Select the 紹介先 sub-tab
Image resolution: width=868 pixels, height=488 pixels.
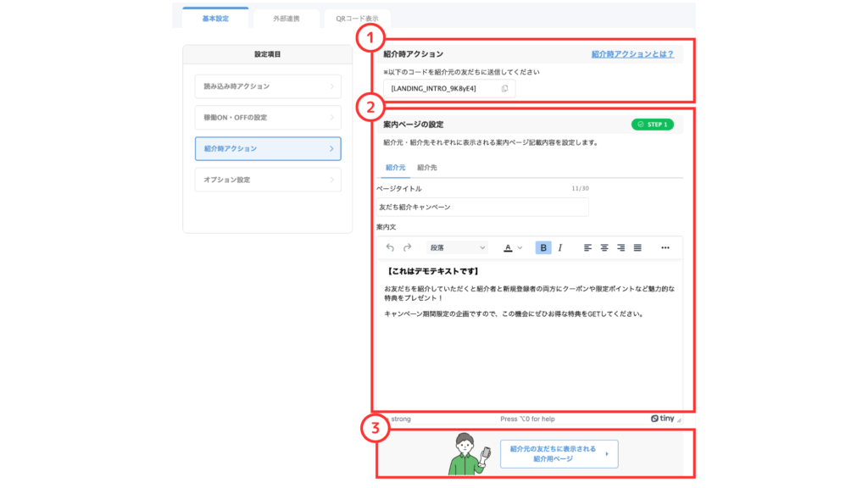[427, 168]
